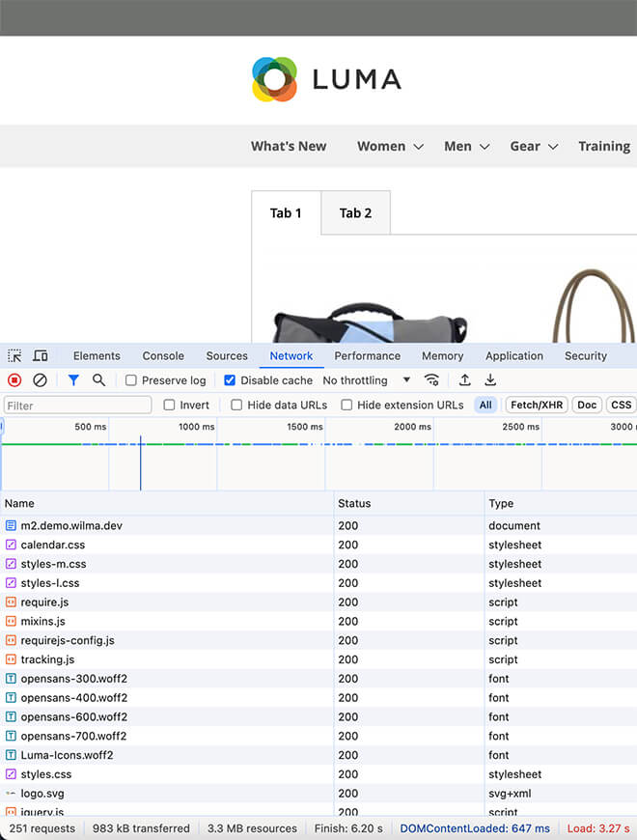Expand the Women menu chevron
Screen dimensions: 637x840
[x=418, y=147]
